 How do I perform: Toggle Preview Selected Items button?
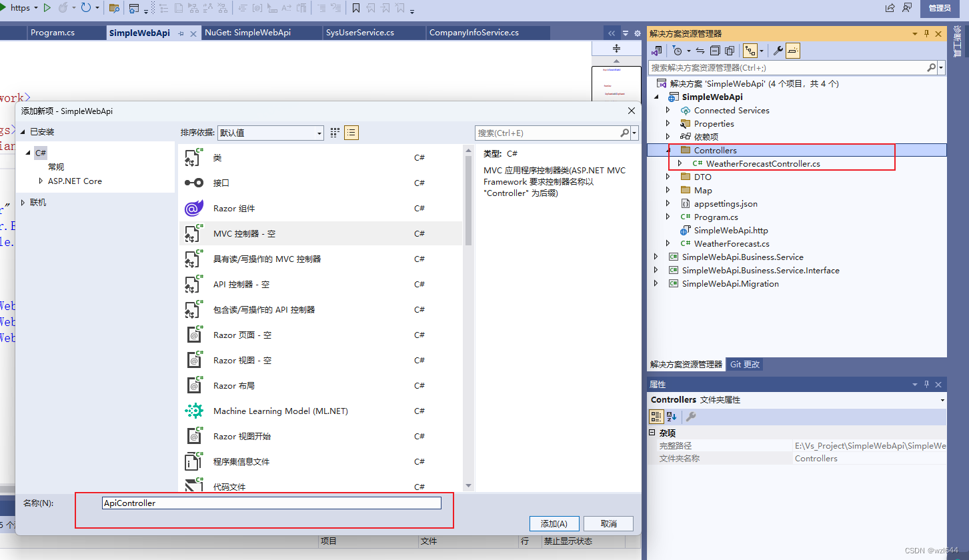click(793, 51)
